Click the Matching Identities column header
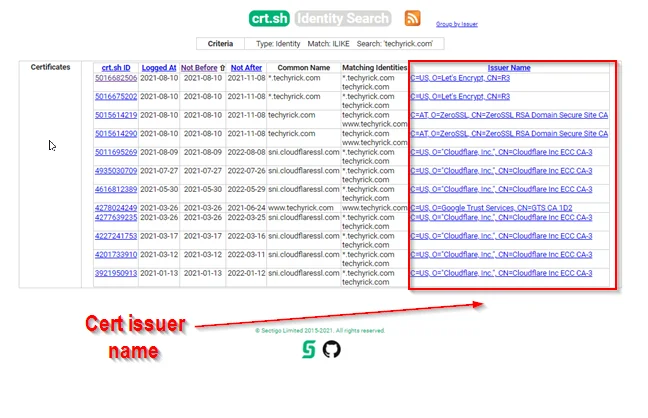This screenshot has height=418, width=648. coord(374,68)
